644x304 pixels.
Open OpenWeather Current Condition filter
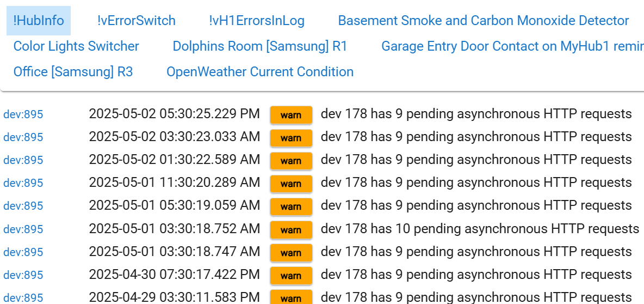(x=260, y=71)
